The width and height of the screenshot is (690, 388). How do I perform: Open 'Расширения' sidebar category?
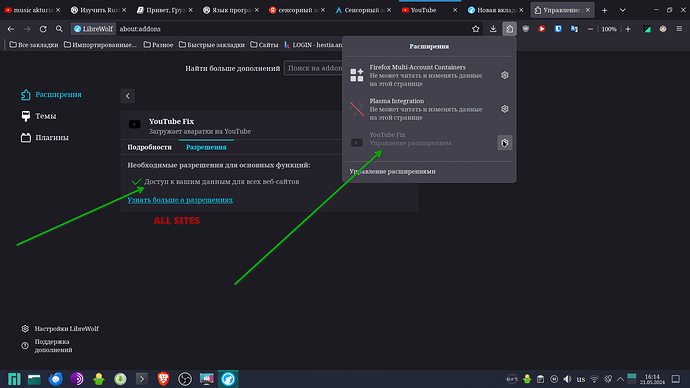51,95
